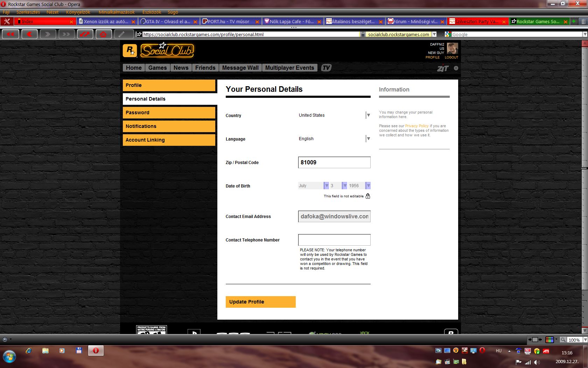Close the Rockstar Games Social Club tab

pyautogui.click(x=565, y=22)
